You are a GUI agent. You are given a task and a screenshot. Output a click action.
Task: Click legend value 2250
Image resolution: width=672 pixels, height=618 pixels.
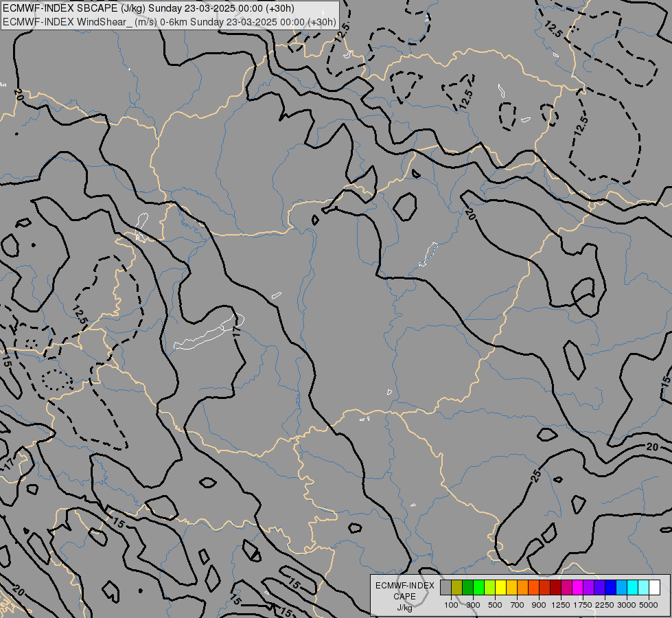pos(605,605)
